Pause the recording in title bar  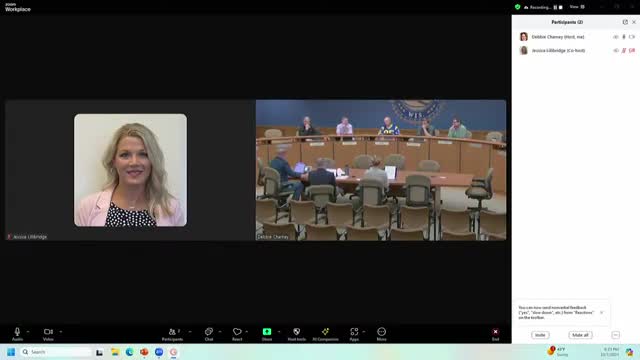pos(555,7)
